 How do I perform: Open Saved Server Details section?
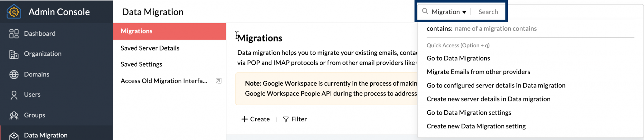coord(150,48)
